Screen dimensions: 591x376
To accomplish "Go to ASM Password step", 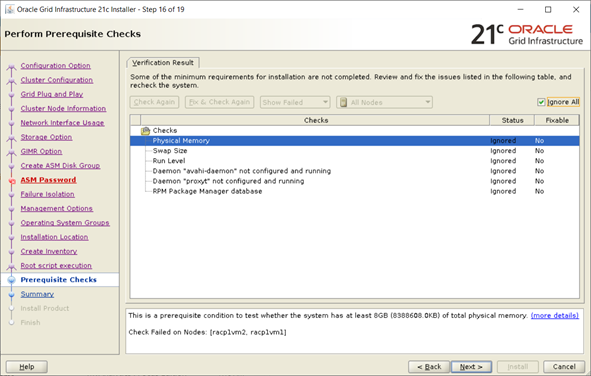I will 48,180.
